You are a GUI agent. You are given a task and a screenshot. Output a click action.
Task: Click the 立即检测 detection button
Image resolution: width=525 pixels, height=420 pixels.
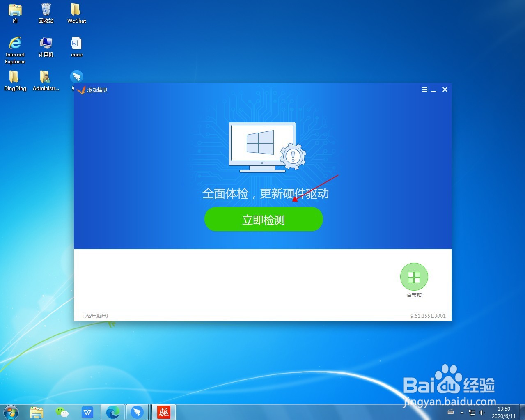tap(263, 219)
